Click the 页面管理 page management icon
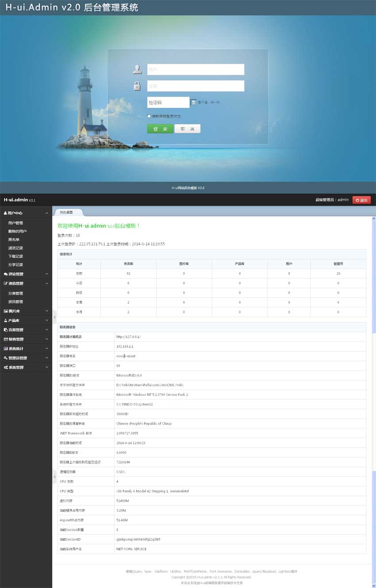Image resolution: width=376 pixels, height=588 pixels. click(x=5, y=330)
